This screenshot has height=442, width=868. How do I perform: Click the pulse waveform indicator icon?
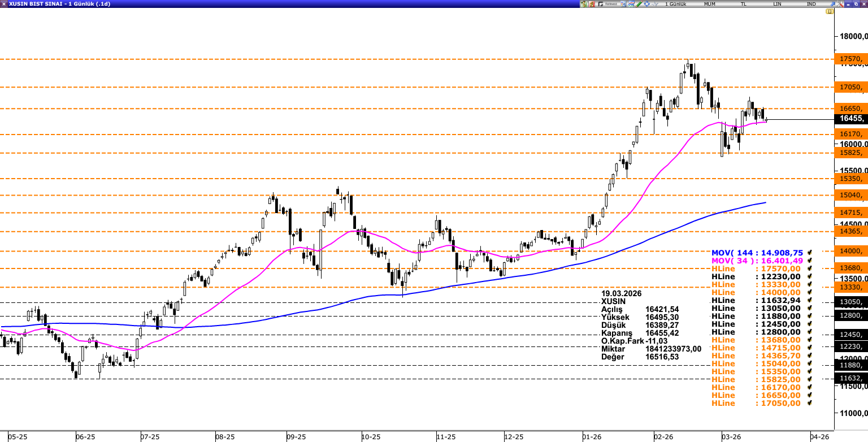[x=655, y=4]
